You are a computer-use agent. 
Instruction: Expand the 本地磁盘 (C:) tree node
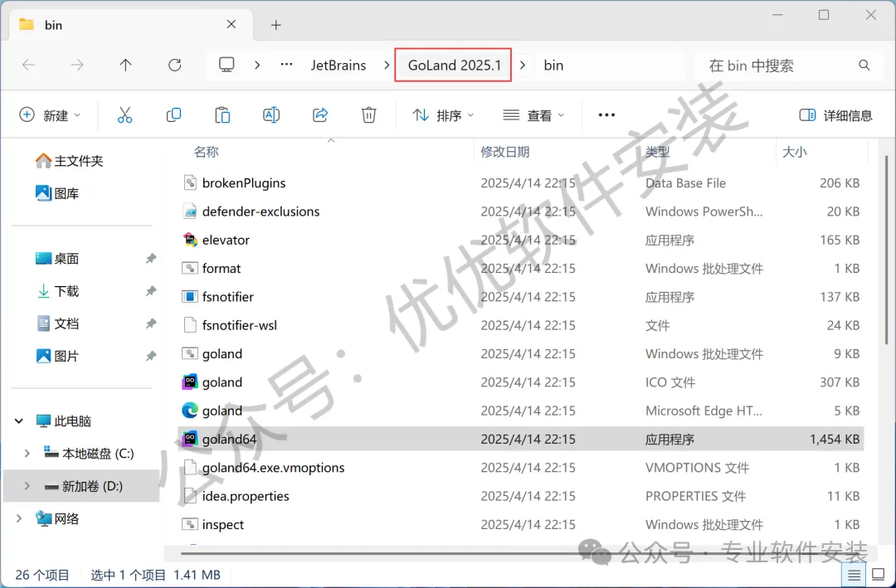pyautogui.click(x=27, y=453)
